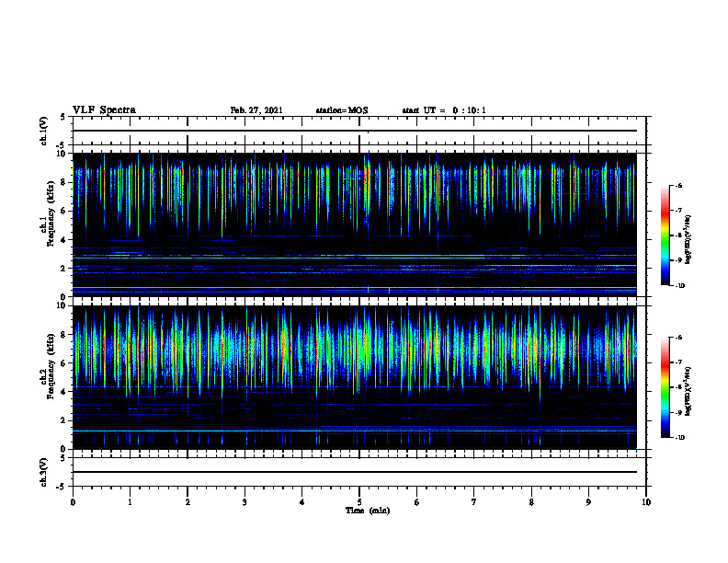
Task: Click inside the ch.2 spectrogram panel
Action: 355,377
